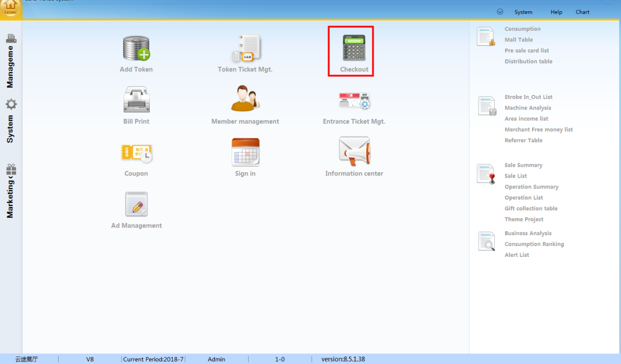Open the System menu in top bar

(x=523, y=12)
